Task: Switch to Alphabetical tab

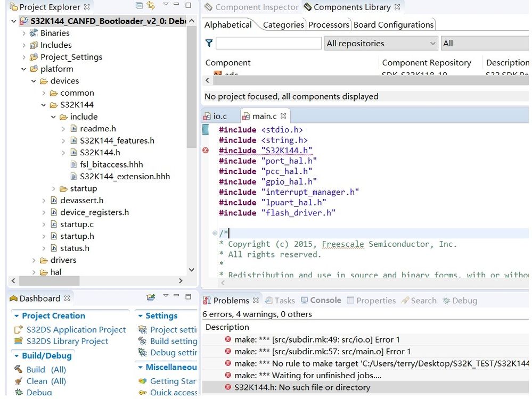Action: 228,25
